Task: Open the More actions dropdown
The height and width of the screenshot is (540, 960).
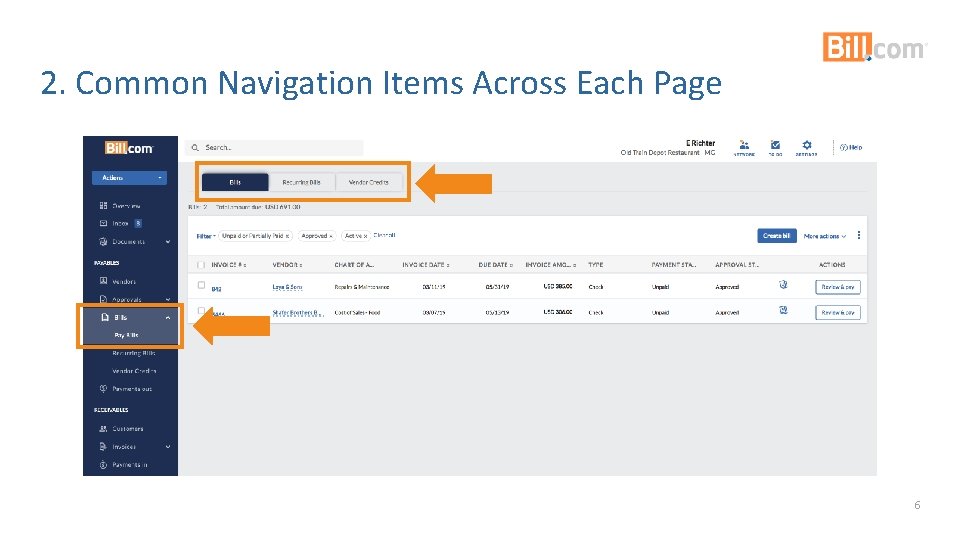Action: pyautogui.click(x=825, y=236)
